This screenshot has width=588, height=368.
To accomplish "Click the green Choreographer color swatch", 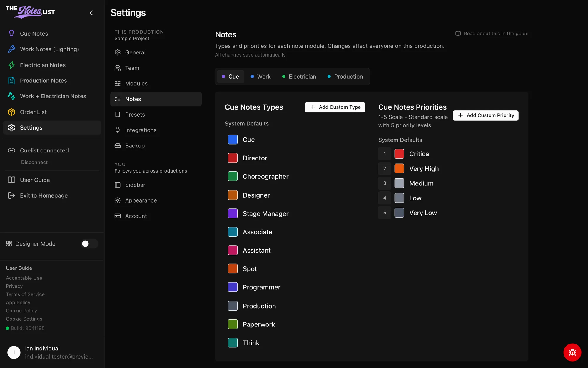I will click(x=233, y=176).
